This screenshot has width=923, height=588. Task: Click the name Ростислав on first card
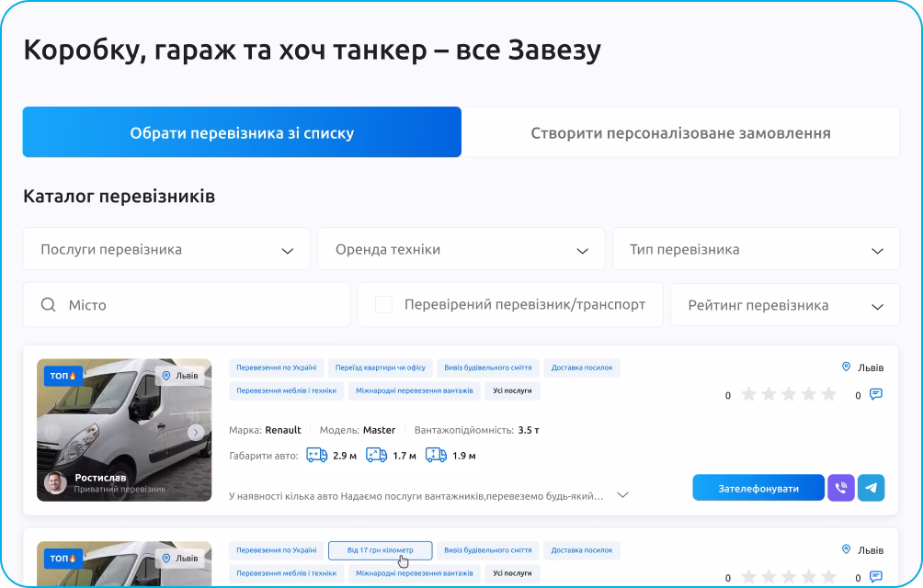pyautogui.click(x=100, y=478)
